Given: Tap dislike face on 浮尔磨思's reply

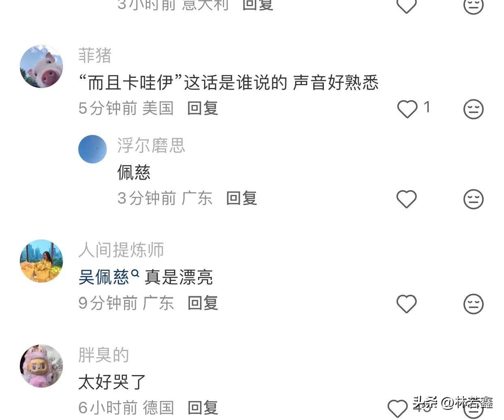Looking at the screenshot, I should (473, 199).
